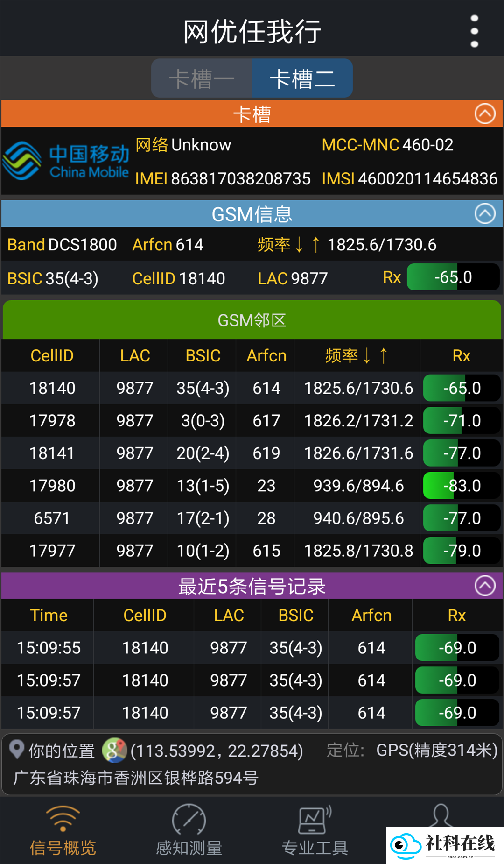This screenshot has width=504, height=864.
Task: Tap the BSIC column header in GSM邻区
Action: tap(203, 356)
